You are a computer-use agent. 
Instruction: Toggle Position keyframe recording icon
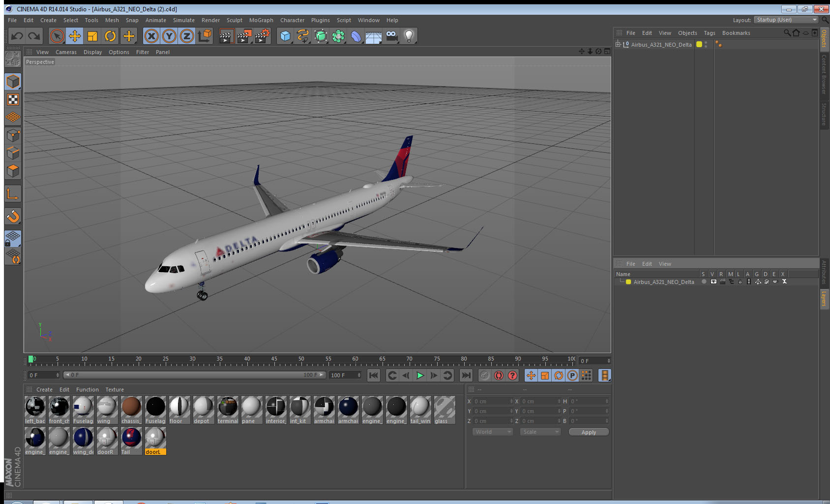(x=531, y=375)
